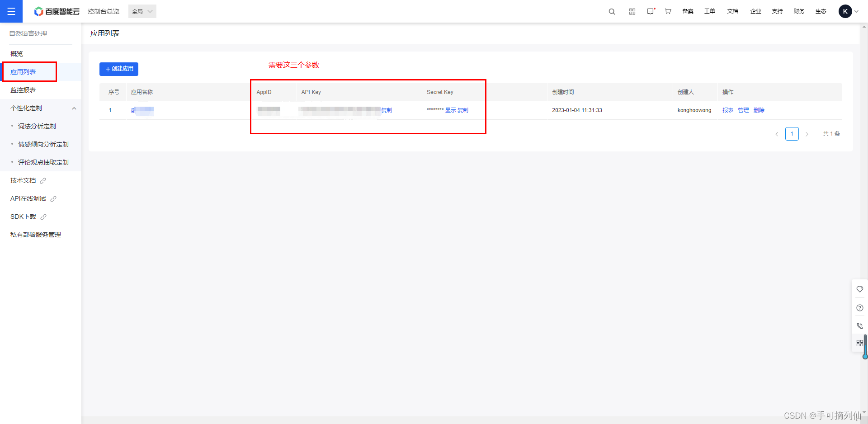Image resolution: width=868 pixels, height=424 pixels.
Task: Open 情感倾向分析定制 in sidebar
Action: (43, 144)
